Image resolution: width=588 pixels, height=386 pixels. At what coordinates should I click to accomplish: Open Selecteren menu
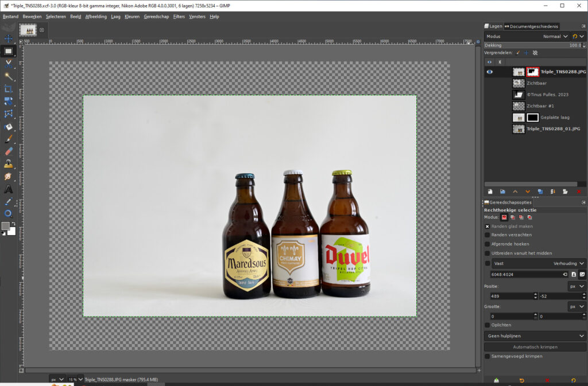click(56, 17)
